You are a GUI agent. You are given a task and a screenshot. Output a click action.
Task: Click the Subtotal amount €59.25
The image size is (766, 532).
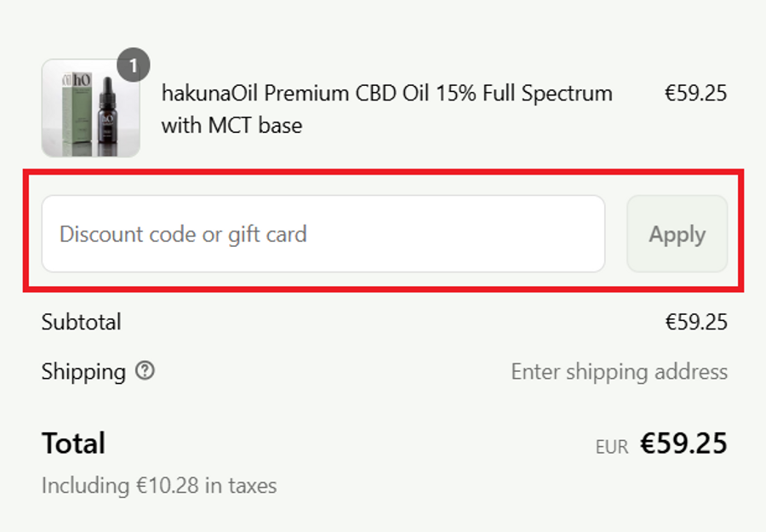[x=695, y=322]
